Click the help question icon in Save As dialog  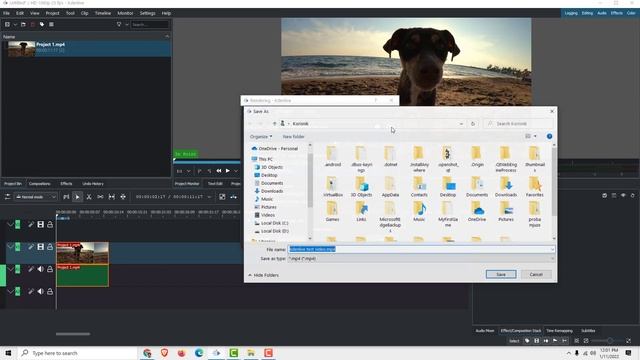pos(549,136)
